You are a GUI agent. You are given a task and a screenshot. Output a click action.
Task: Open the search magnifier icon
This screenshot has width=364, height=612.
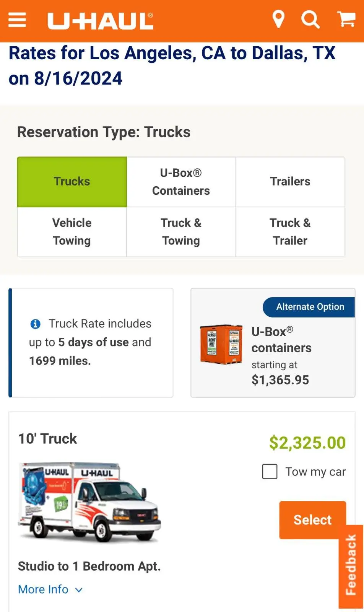click(x=310, y=19)
